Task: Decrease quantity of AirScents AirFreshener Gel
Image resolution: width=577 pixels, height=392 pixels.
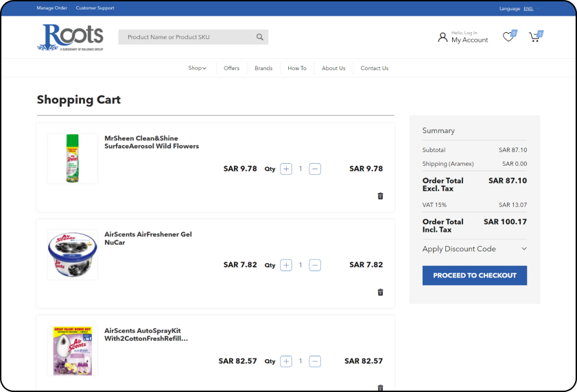Action: 315,265
